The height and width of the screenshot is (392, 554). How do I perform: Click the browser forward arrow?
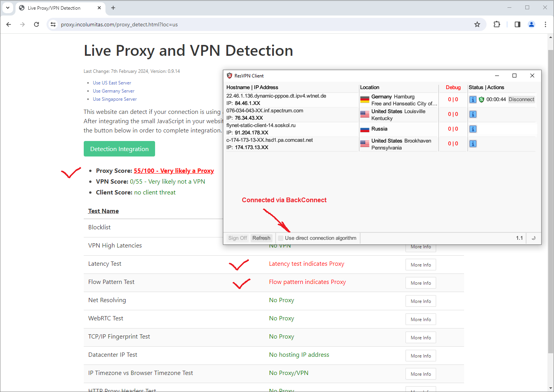click(22, 24)
